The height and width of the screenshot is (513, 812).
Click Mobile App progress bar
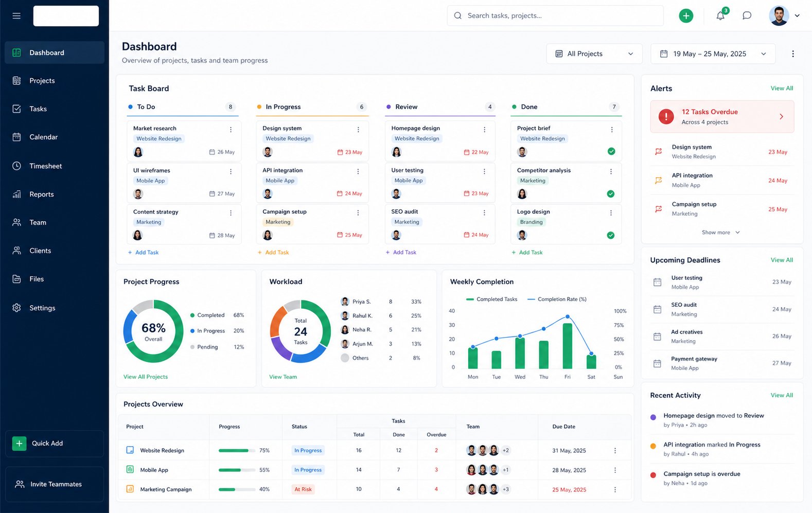(237, 470)
